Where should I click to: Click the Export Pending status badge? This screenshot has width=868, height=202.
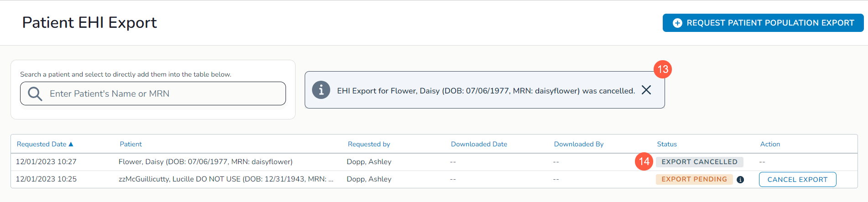694,179
